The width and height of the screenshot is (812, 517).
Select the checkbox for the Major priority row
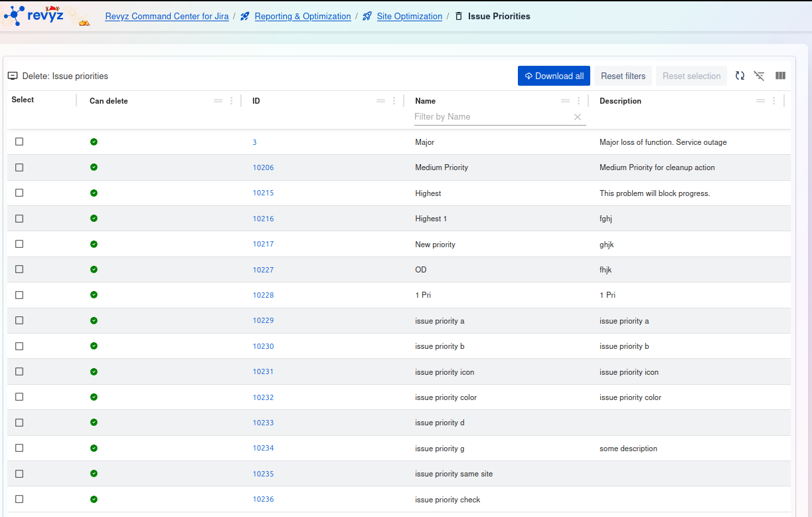19,142
